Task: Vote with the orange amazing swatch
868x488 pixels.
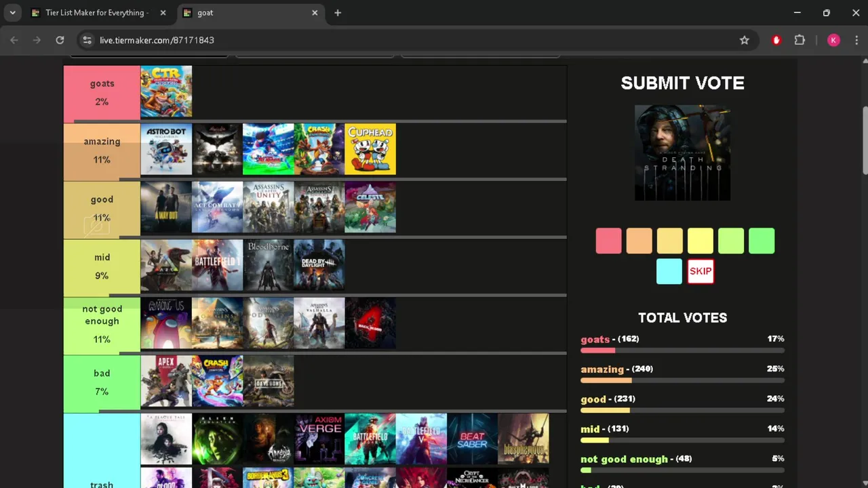Action: click(639, 241)
